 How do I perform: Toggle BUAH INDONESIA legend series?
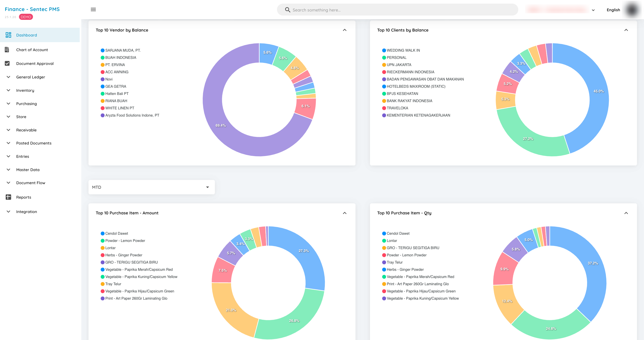(118, 58)
